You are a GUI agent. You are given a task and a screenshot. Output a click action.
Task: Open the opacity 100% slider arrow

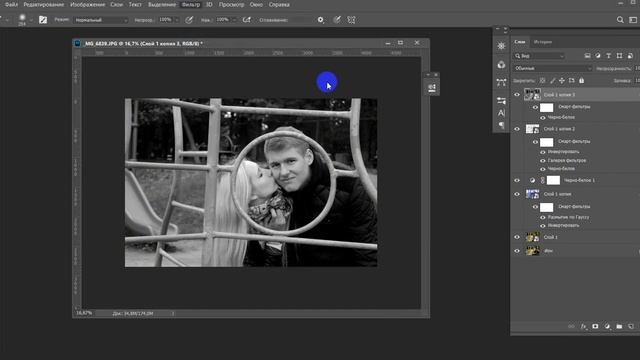pyautogui.click(x=176, y=20)
